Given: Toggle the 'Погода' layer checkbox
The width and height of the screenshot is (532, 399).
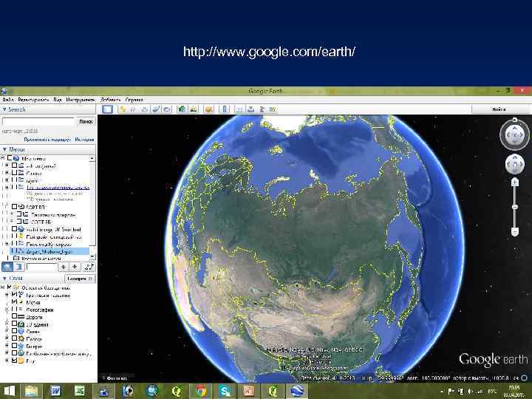Looking at the screenshot, I should click(x=14, y=338).
